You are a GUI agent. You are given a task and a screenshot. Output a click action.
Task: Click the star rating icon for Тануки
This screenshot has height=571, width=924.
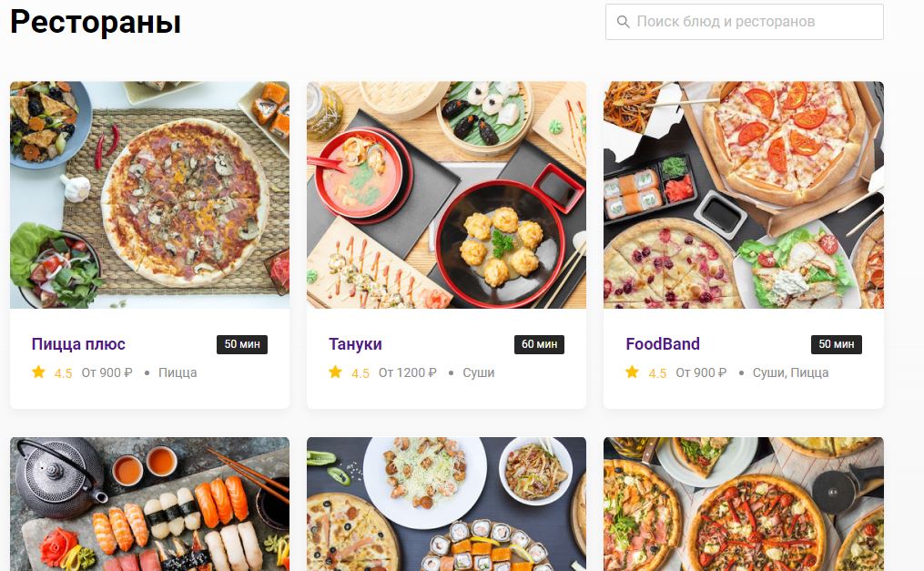(335, 372)
